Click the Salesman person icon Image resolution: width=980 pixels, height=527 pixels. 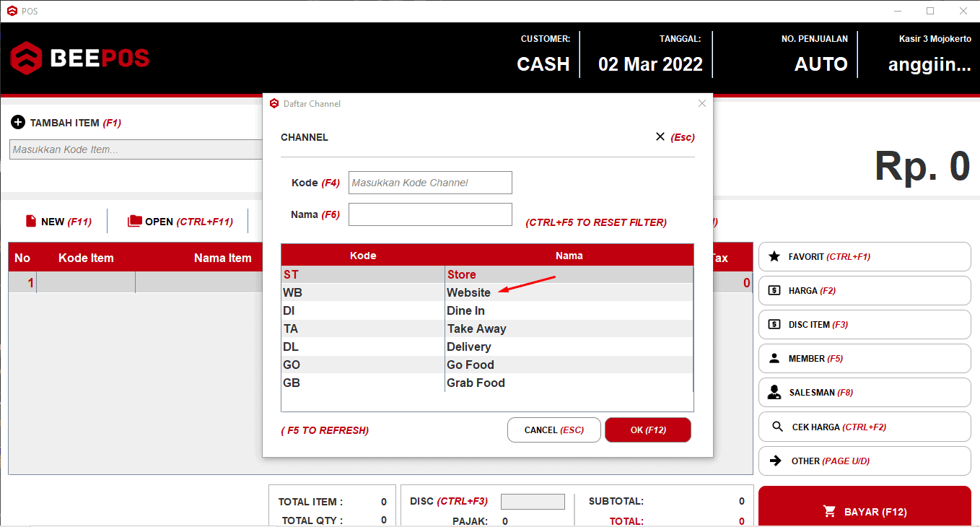click(x=774, y=392)
